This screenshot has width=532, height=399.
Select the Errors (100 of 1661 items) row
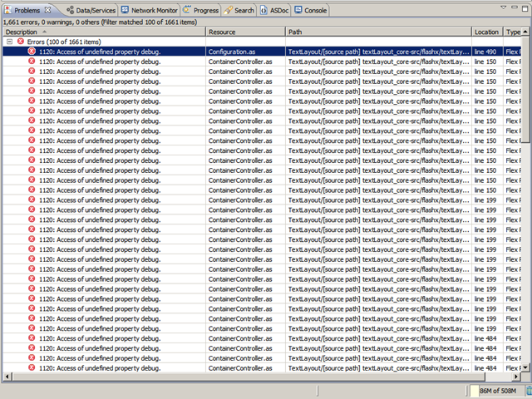(262, 42)
